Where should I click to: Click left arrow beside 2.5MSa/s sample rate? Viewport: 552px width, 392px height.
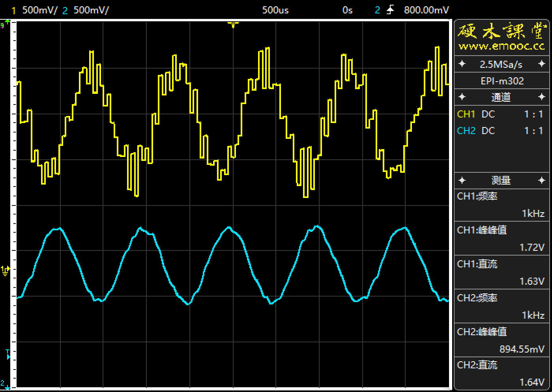462,64
